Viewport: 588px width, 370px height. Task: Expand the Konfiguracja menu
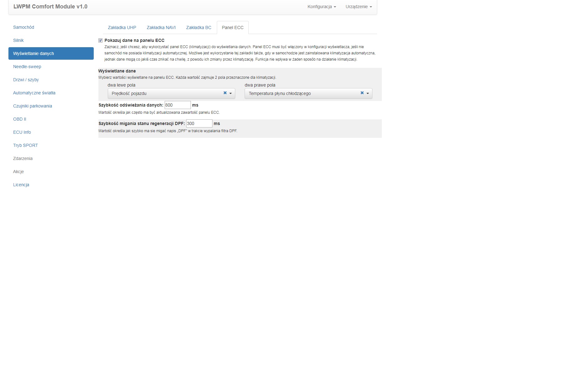[321, 7]
